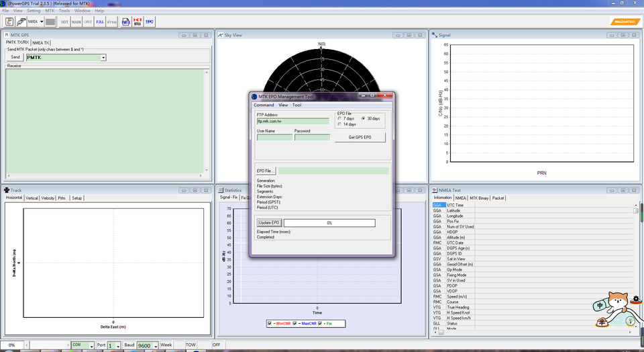The image size is (644, 352).
Task: Expand the PMTK packet combo box
Action: pos(103,58)
